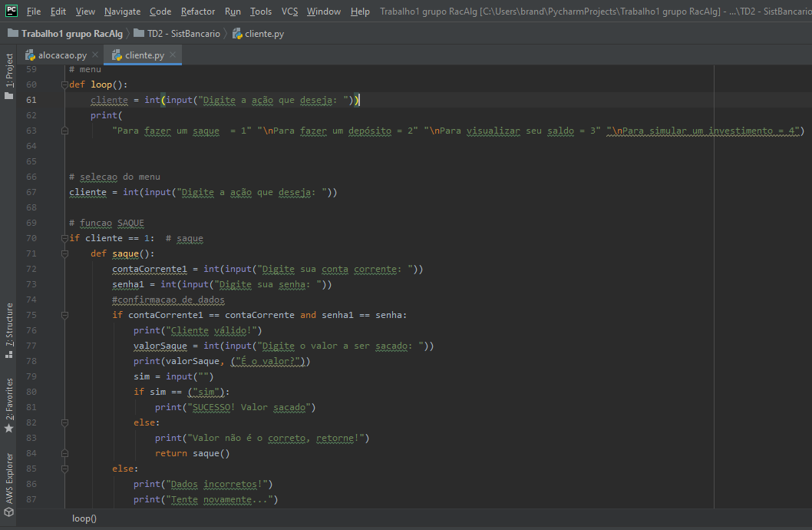Click the 'print("Tente novamente...")' statement

pos(206,499)
